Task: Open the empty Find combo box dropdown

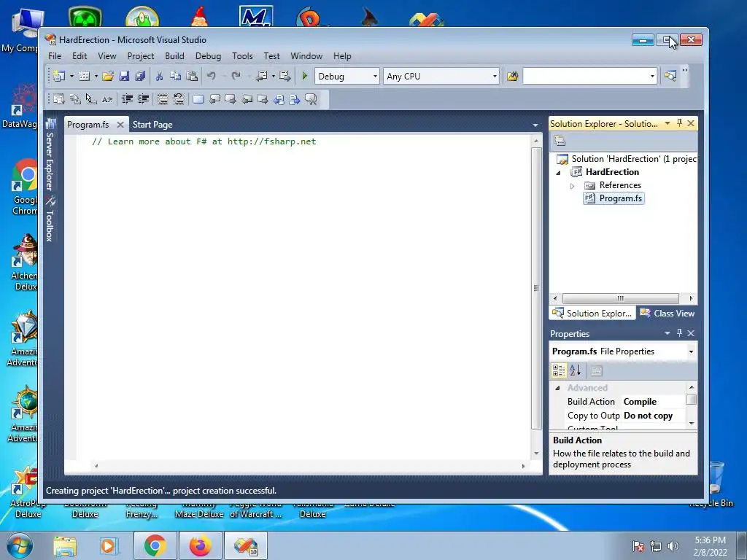Action: coord(652,76)
